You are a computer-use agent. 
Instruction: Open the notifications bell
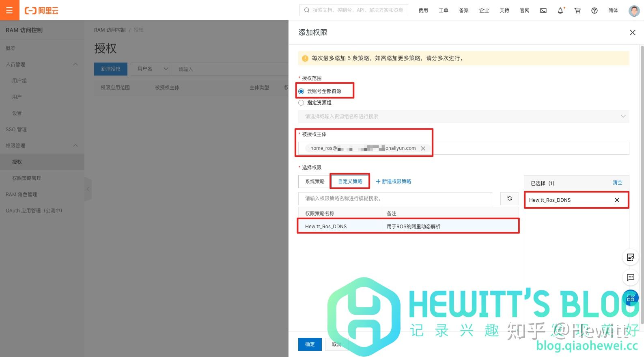[x=560, y=11]
